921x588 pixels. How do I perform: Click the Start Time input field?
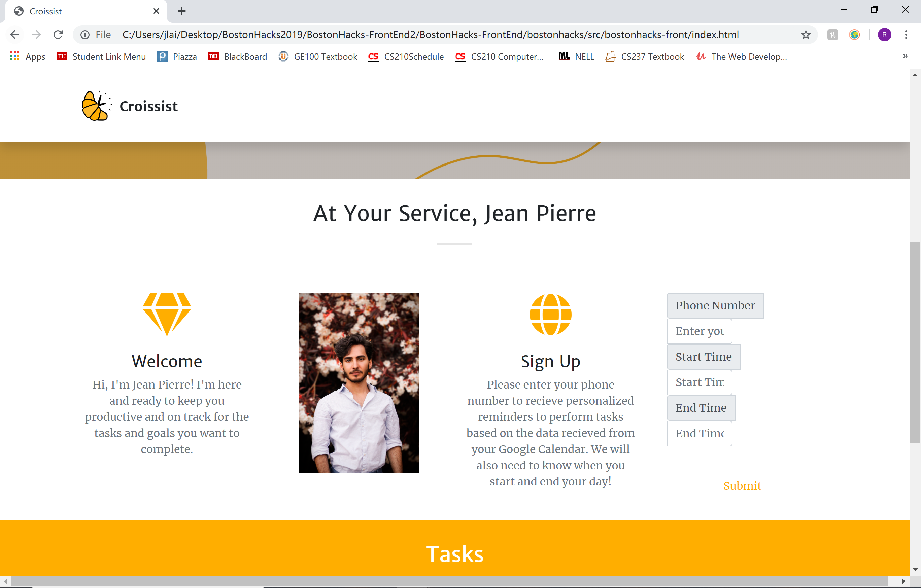coord(699,382)
